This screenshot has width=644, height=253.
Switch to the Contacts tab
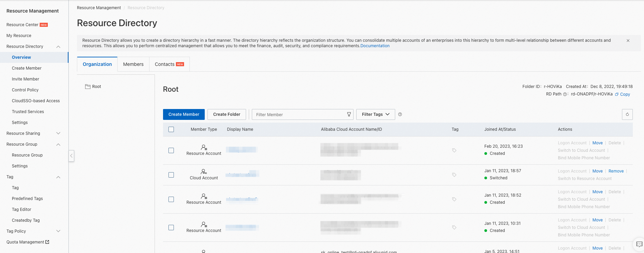pos(169,64)
